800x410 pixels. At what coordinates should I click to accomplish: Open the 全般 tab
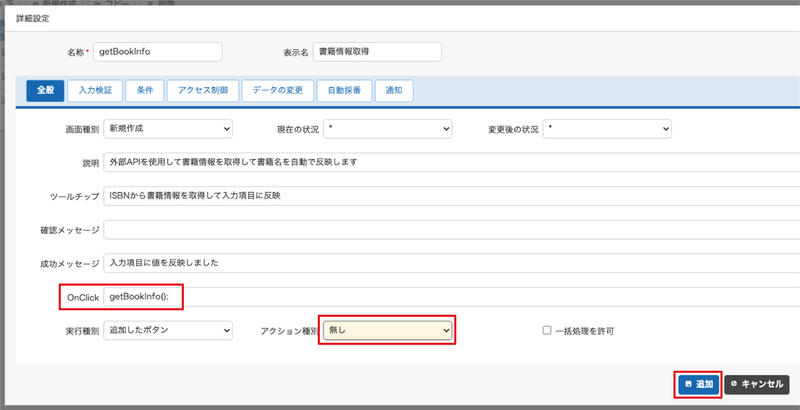point(45,90)
